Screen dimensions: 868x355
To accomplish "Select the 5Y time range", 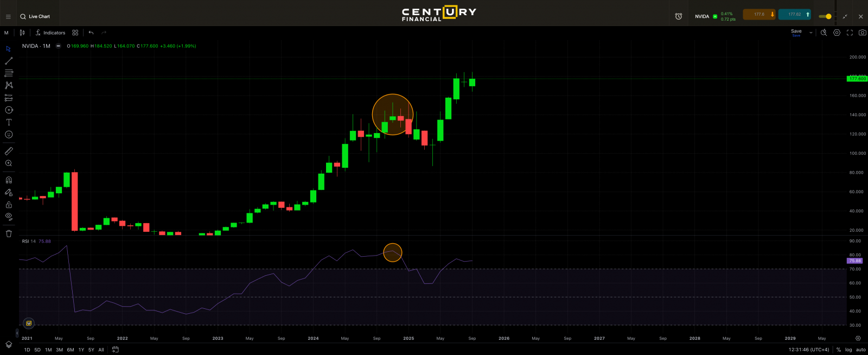I will 91,350.
